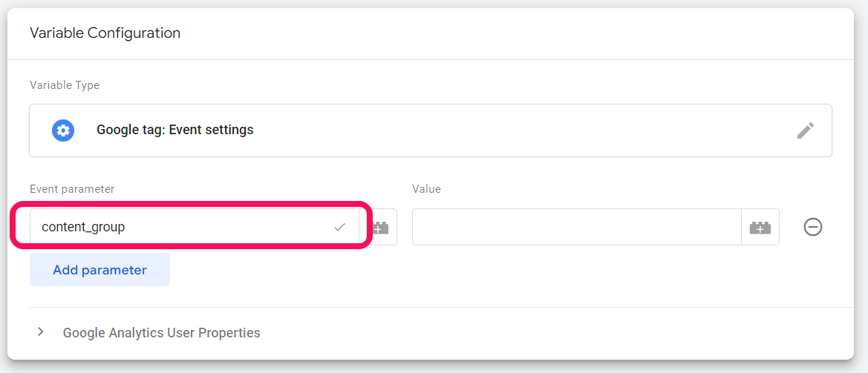Click the Value column label

click(426, 189)
